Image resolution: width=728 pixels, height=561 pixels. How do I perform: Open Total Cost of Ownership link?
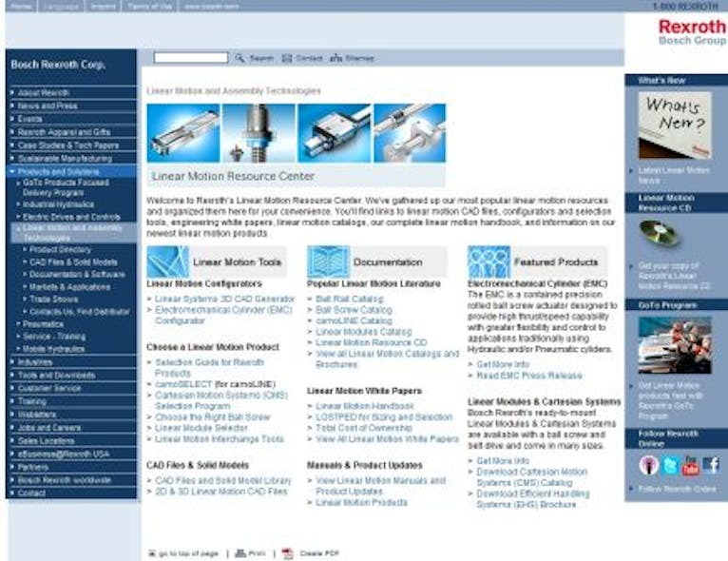pos(364,428)
